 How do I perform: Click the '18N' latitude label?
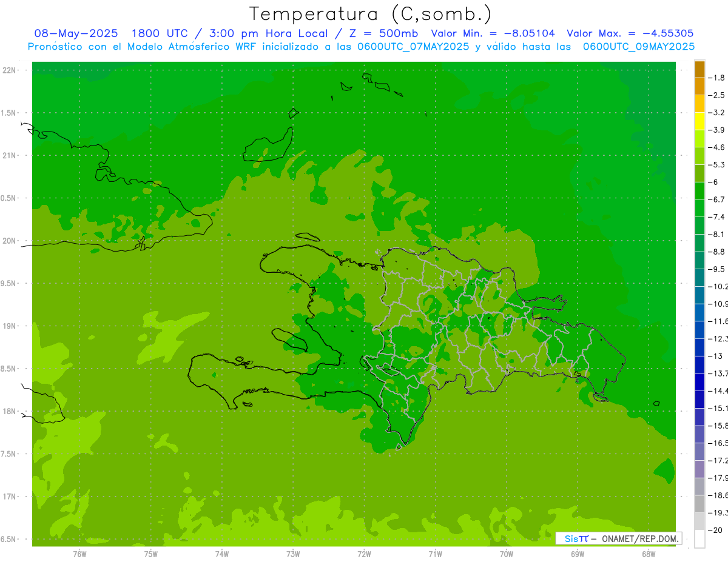(x=9, y=411)
